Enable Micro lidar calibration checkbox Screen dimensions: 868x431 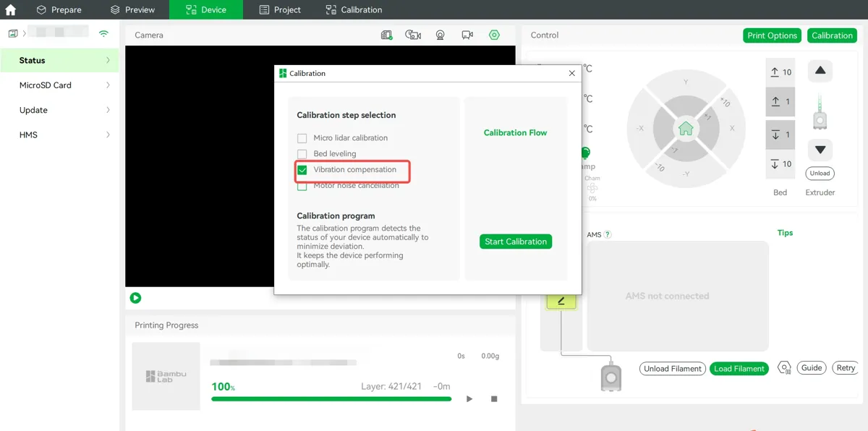[302, 138]
